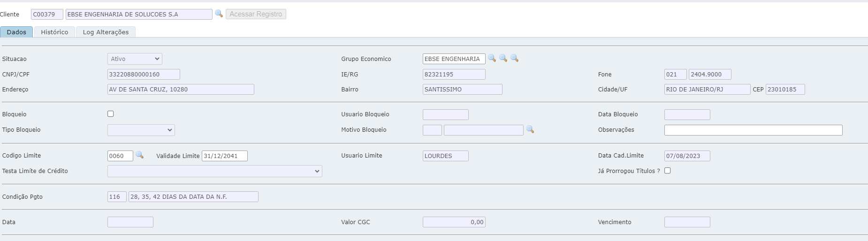Open the Log Alterações tab
Image resolution: width=868 pixels, height=241 pixels.
(x=106, y=32)
